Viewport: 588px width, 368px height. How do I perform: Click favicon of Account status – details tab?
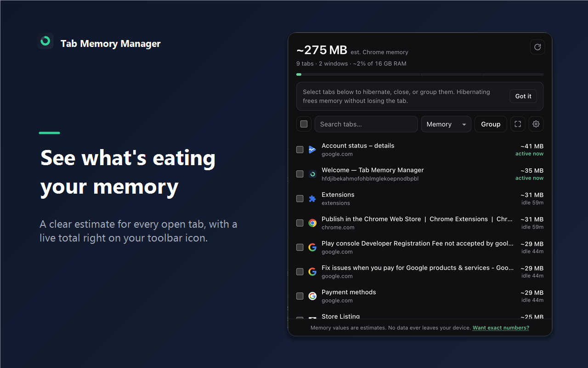coord(312,149)
